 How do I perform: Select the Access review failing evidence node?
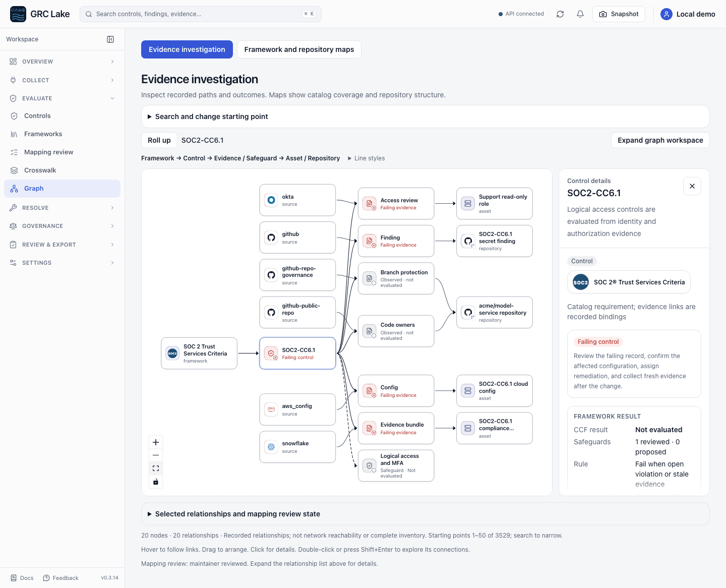coord(396,204)
